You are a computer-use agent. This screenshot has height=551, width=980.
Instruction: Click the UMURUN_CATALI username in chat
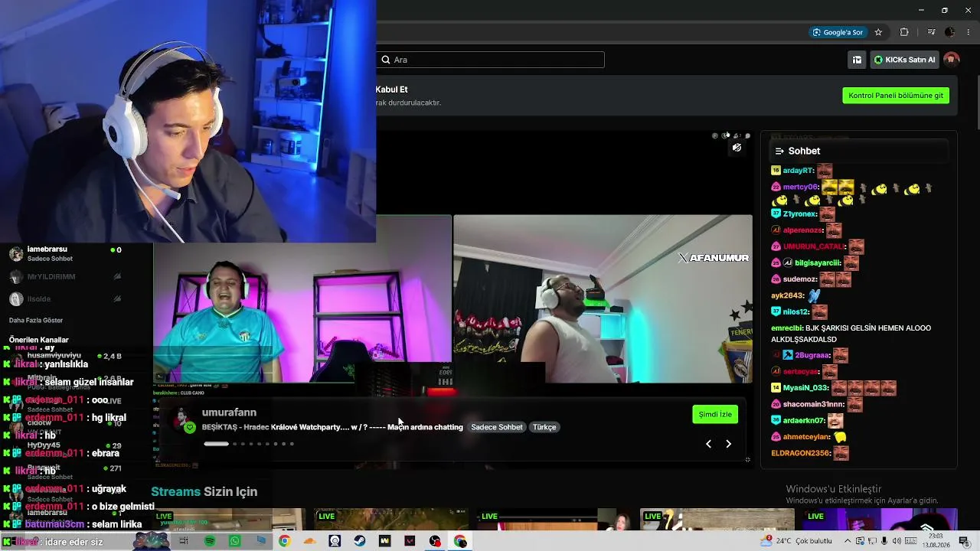[x=814, y=246]
